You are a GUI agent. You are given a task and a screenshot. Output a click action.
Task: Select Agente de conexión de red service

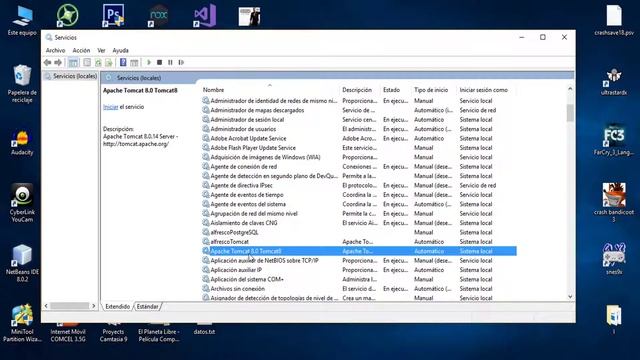(359, 167)
